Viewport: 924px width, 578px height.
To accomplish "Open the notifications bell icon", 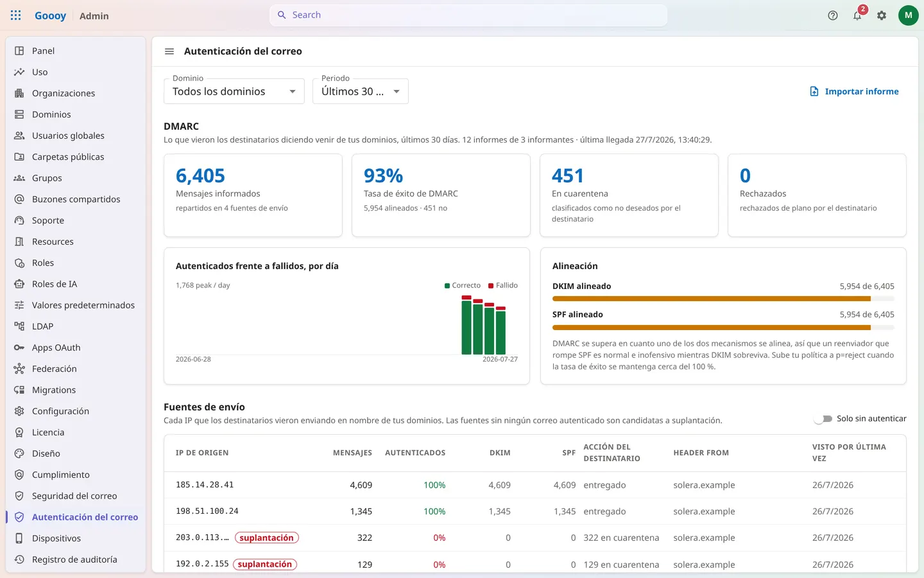I will pos(857,15).
